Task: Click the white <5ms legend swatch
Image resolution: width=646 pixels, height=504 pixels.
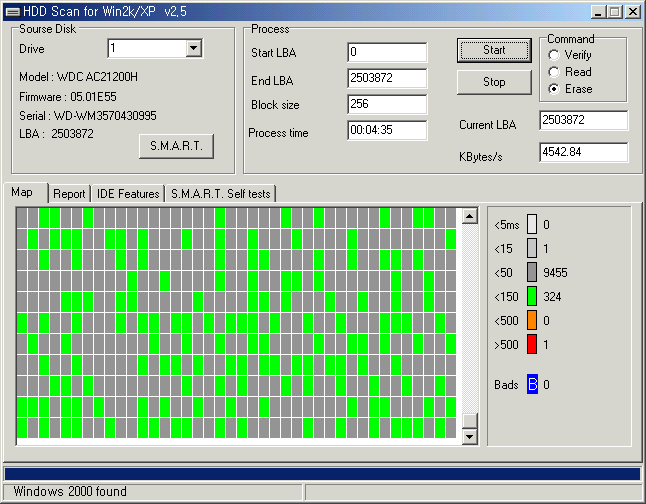Action: click(x=532, y=225)
